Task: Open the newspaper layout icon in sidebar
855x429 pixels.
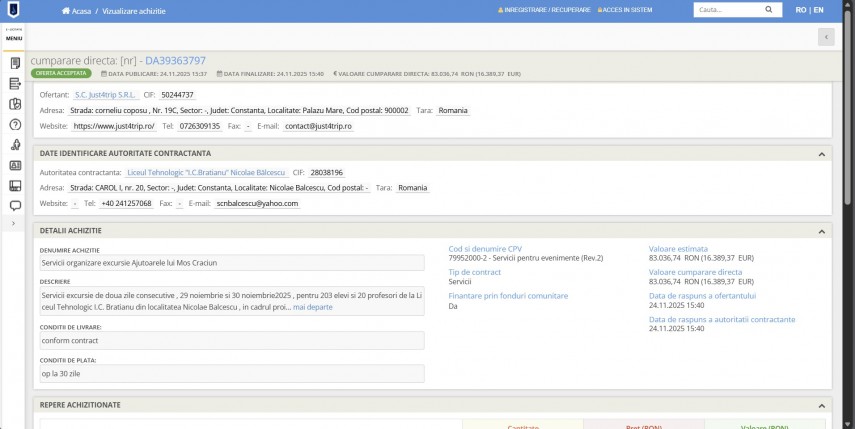Action: tap(15, 186)
